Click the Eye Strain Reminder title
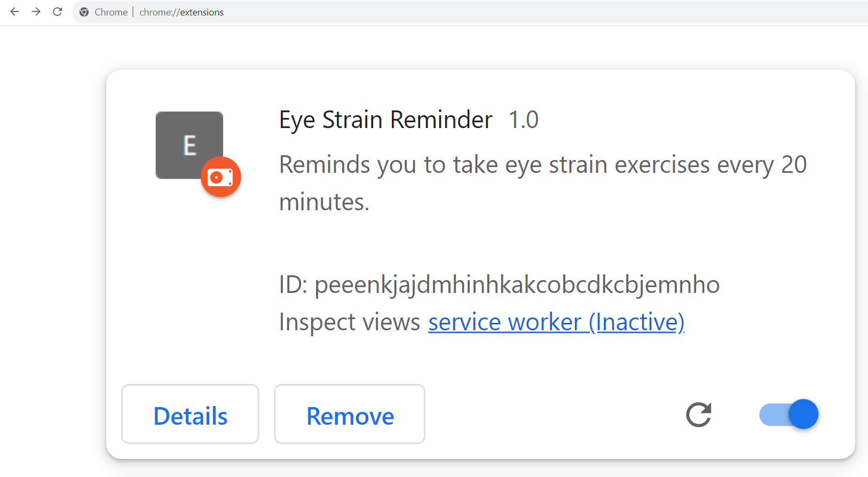Screen dimensions: 868x477 coord(385,120)
